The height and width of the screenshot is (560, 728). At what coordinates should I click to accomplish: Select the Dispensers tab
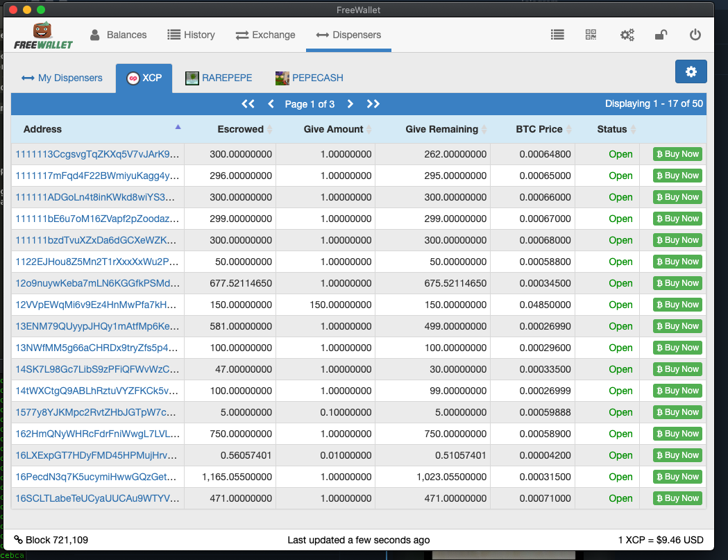348,35
